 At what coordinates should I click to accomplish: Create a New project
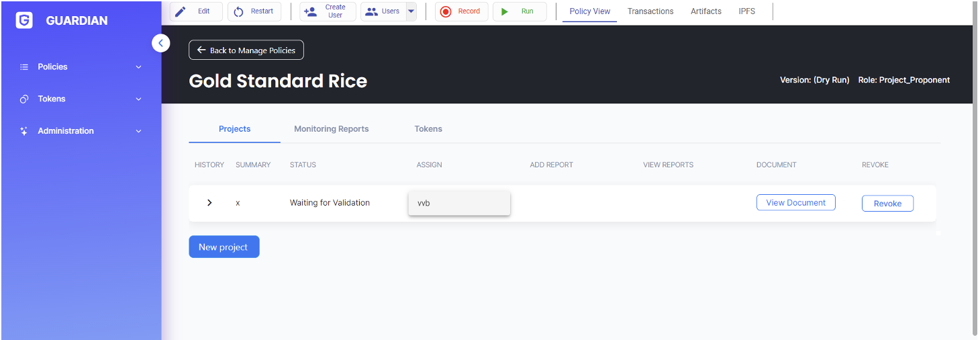[224, 247]
